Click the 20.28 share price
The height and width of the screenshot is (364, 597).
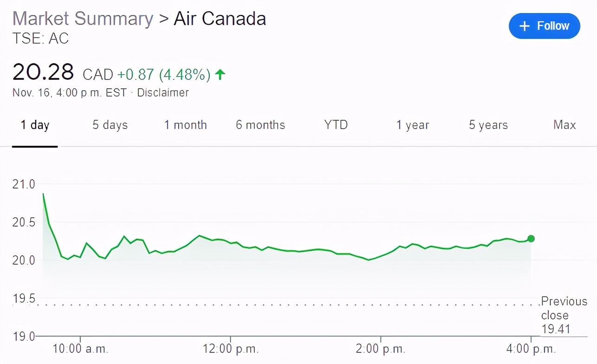43,72
